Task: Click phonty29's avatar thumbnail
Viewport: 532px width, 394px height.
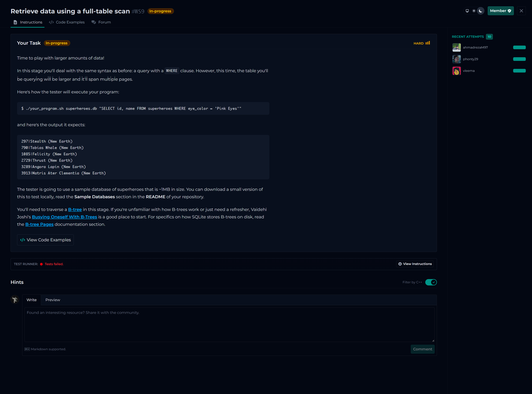Action: [x=457, y=59]
